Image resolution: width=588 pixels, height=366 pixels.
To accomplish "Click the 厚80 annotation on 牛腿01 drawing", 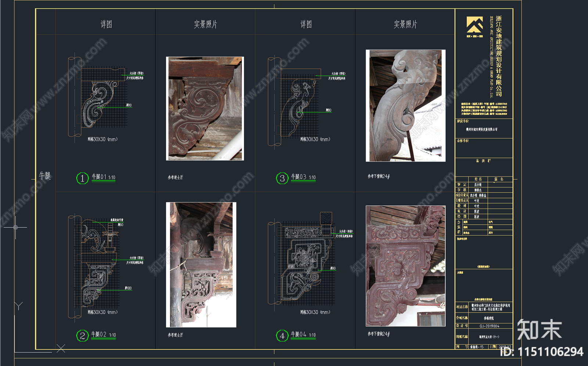I will [x=129, y=105].
